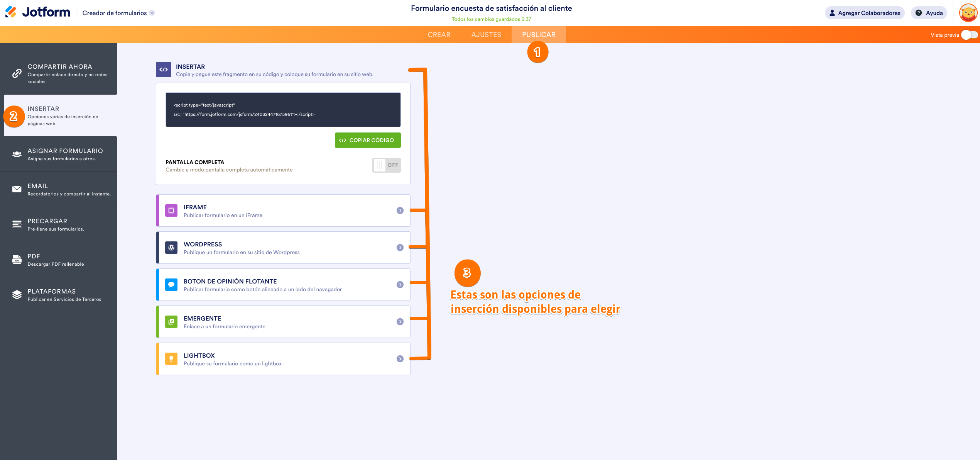Click the Jotform logo icon
The width and height of the screenshot is (980, 460).
(x=11, y=12)
